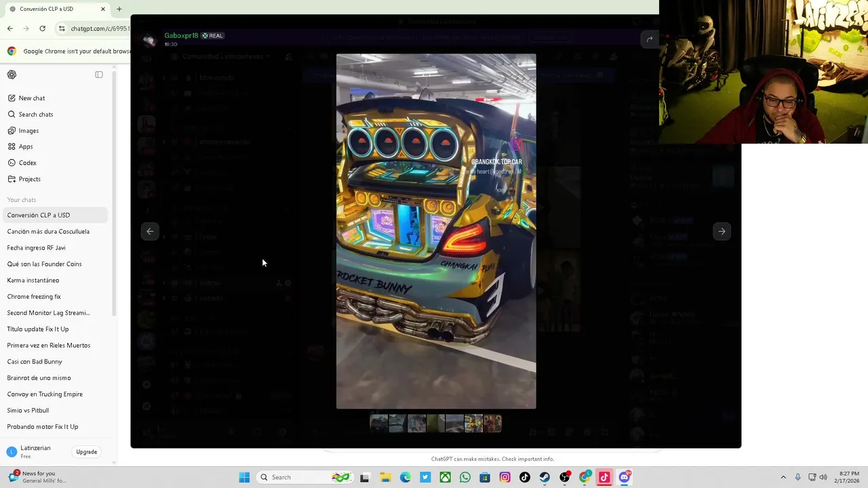This screenshot has width=868, height=488.
Task: Open OBS Studio from the taskbar
Action: click(x=565, y=477)
